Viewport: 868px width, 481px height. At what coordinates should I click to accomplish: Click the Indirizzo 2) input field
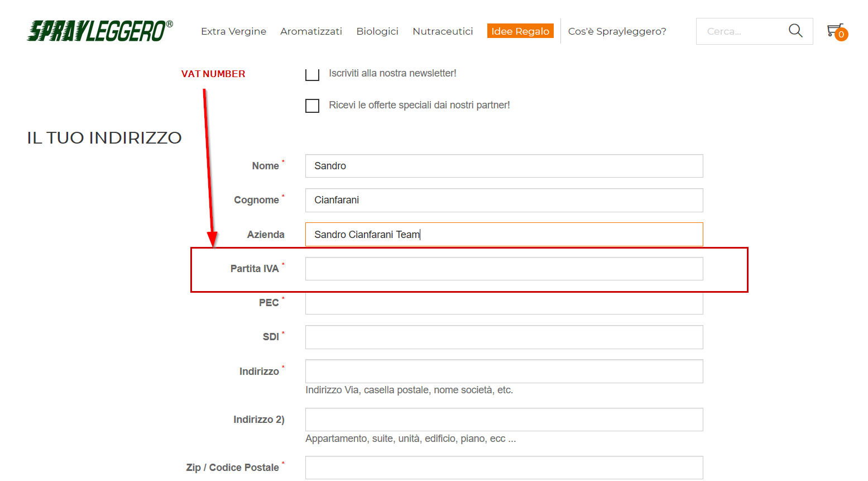(504, 420)
